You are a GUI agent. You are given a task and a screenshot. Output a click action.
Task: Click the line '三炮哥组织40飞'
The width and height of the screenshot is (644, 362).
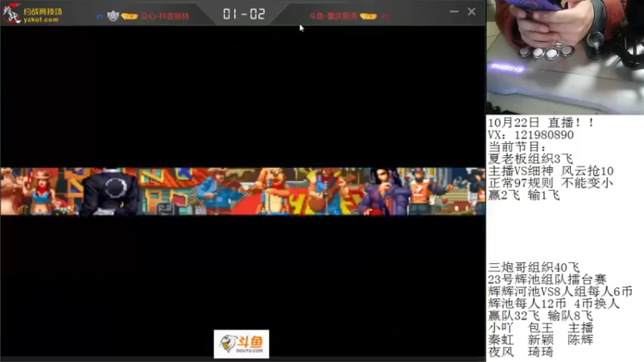coord(534,268)
